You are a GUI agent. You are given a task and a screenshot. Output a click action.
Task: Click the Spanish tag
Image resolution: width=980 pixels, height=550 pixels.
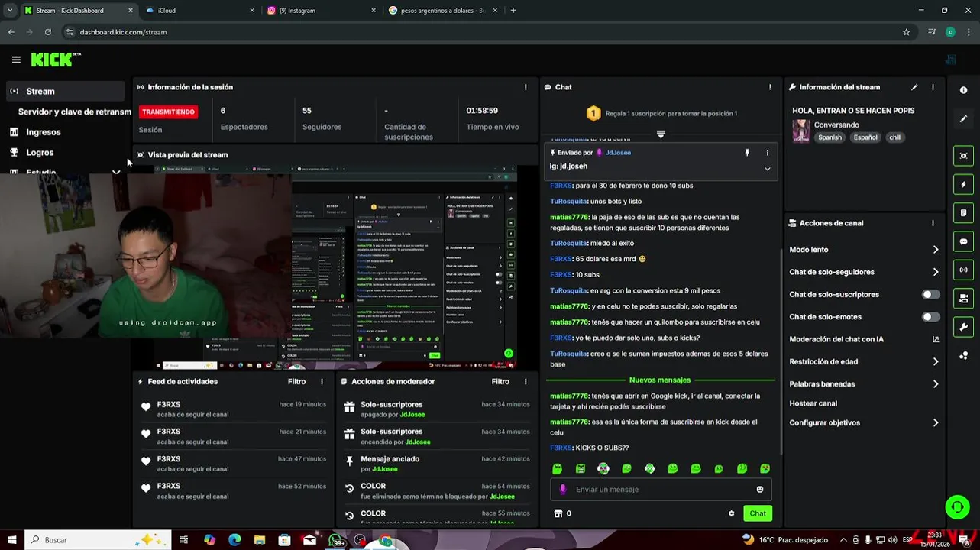830,138
